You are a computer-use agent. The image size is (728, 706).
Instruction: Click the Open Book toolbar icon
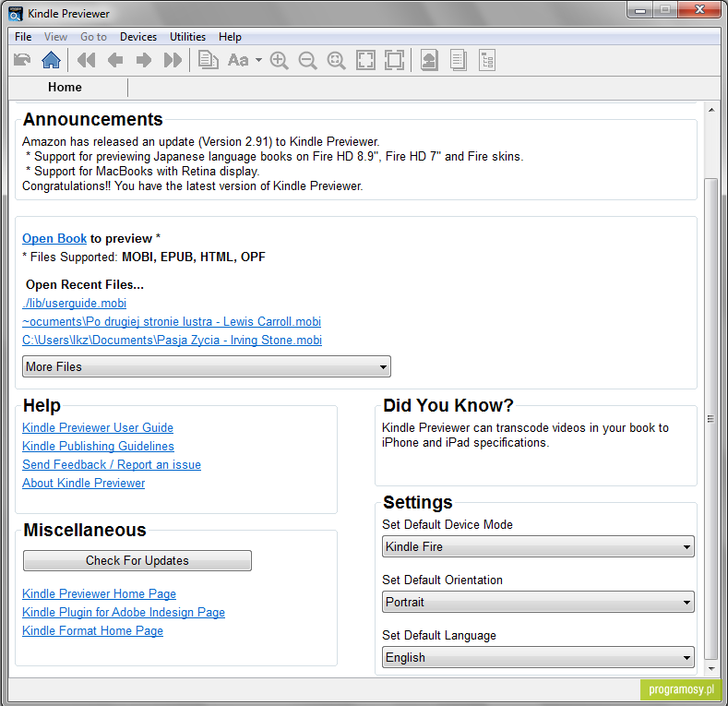coord(22,60)
